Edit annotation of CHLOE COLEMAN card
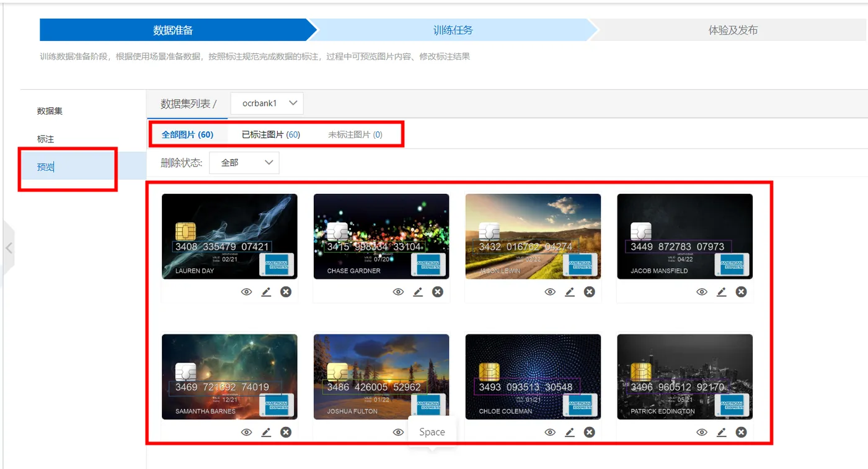The image size is (868, 469). [570, 432]
